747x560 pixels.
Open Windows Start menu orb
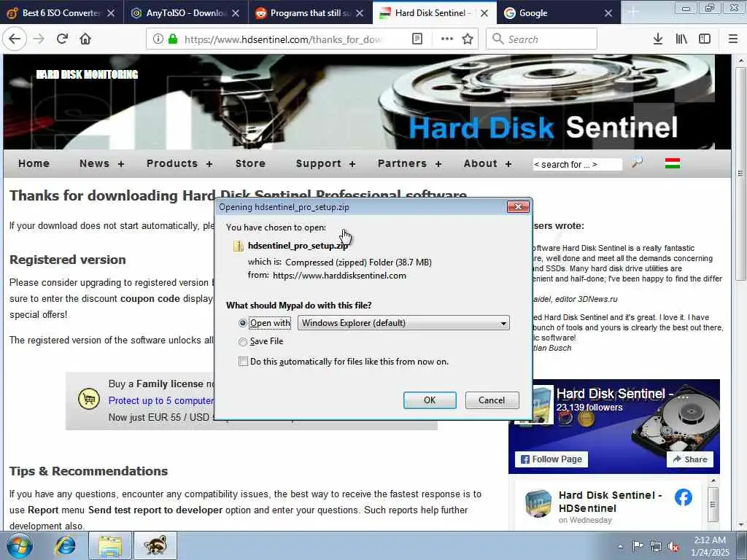click(20, 545)
